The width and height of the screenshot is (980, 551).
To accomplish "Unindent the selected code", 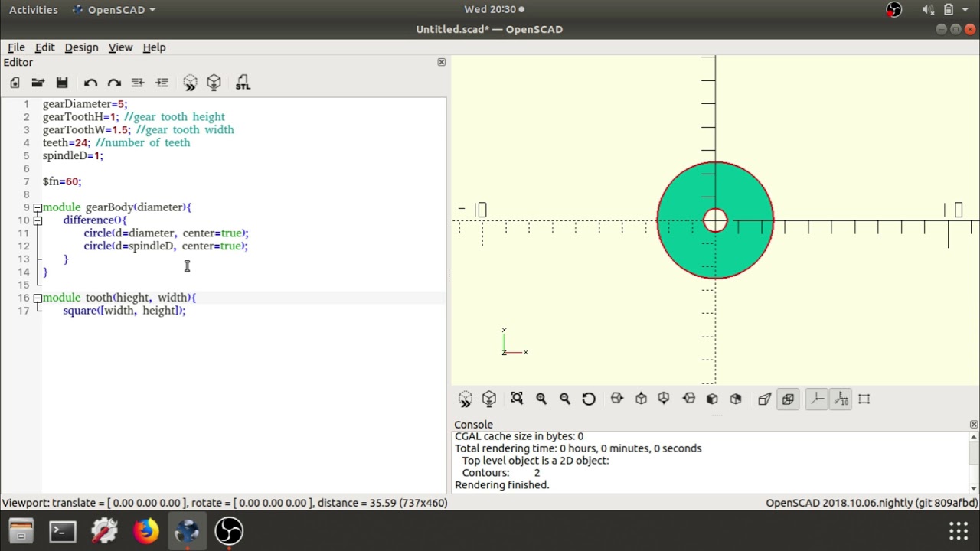I will (138, 83).
